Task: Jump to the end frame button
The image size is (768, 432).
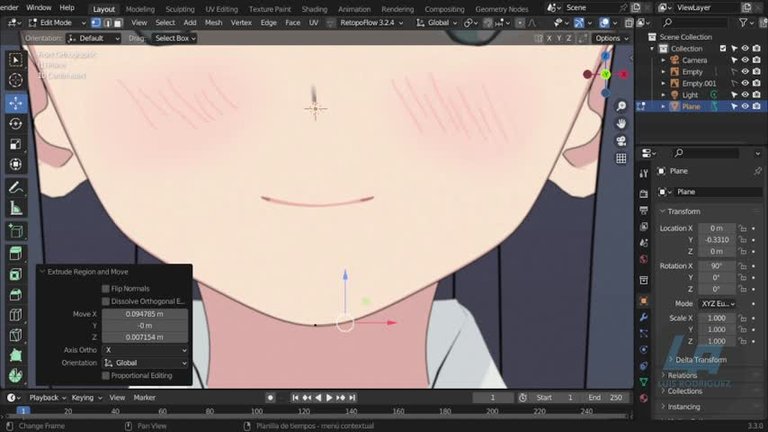Action: click(x=352, y=398)
